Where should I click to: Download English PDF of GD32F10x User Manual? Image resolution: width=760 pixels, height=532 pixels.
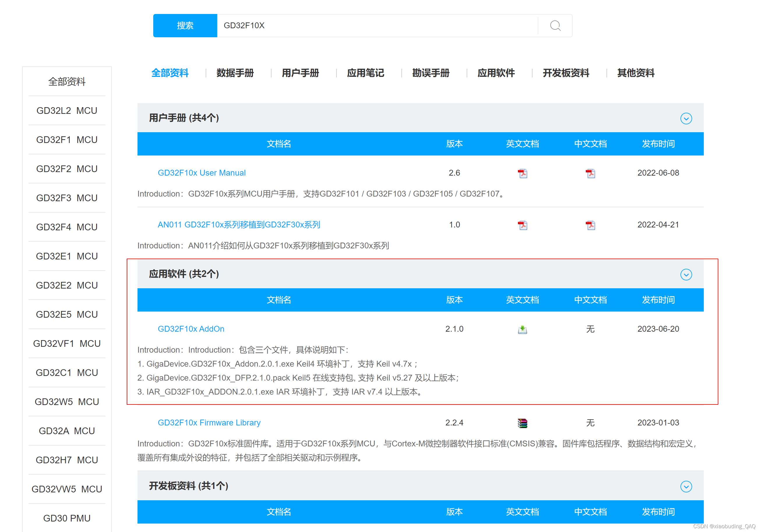(522, 173)
